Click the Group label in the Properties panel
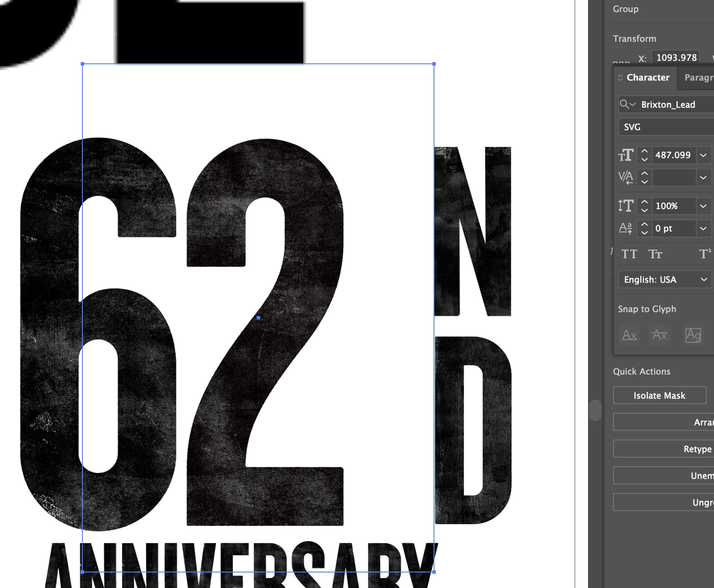 [x=626, y=9]
